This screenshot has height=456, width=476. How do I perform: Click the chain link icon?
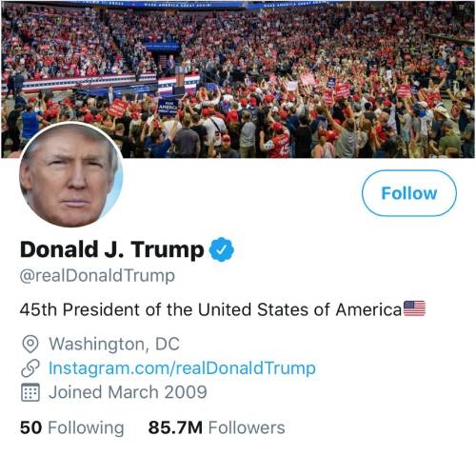[x=30, y=368]
